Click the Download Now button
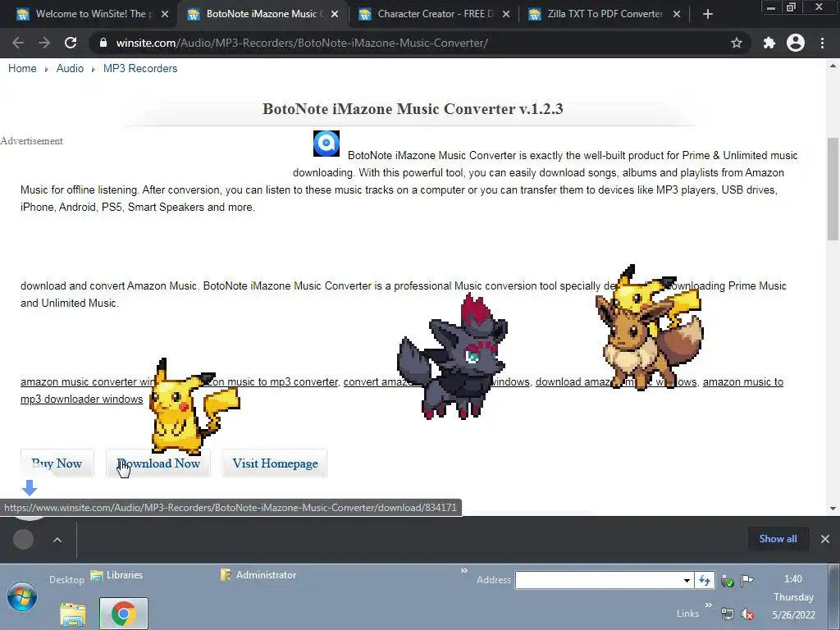 158,463
